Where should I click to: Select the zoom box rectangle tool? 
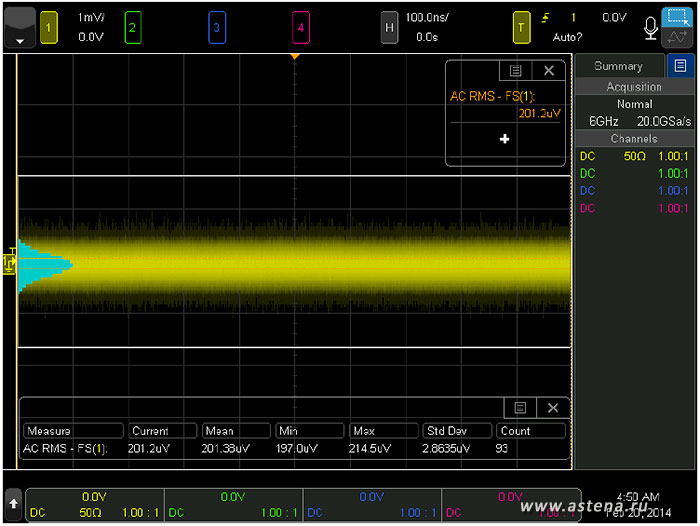pos(677,17)
